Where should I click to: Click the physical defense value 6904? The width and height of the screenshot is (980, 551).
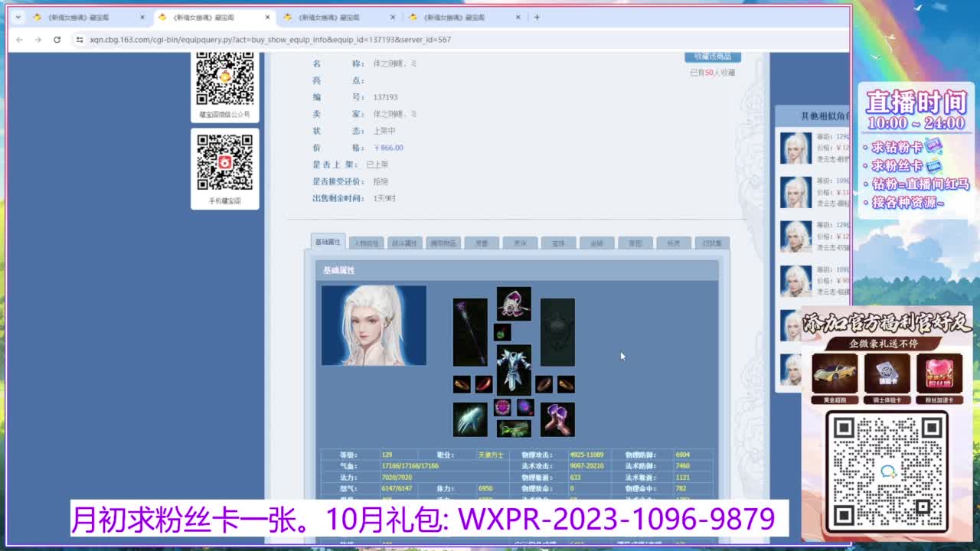coord(683,455)
